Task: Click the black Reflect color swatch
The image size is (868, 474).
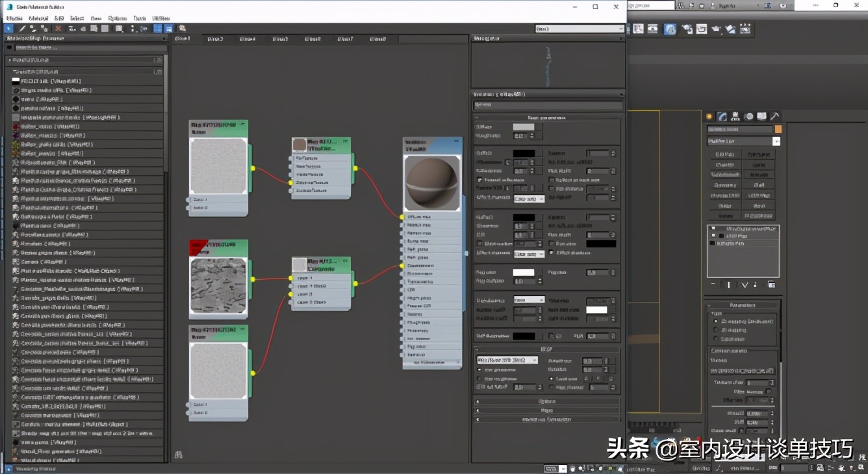Action: point(524,153)
